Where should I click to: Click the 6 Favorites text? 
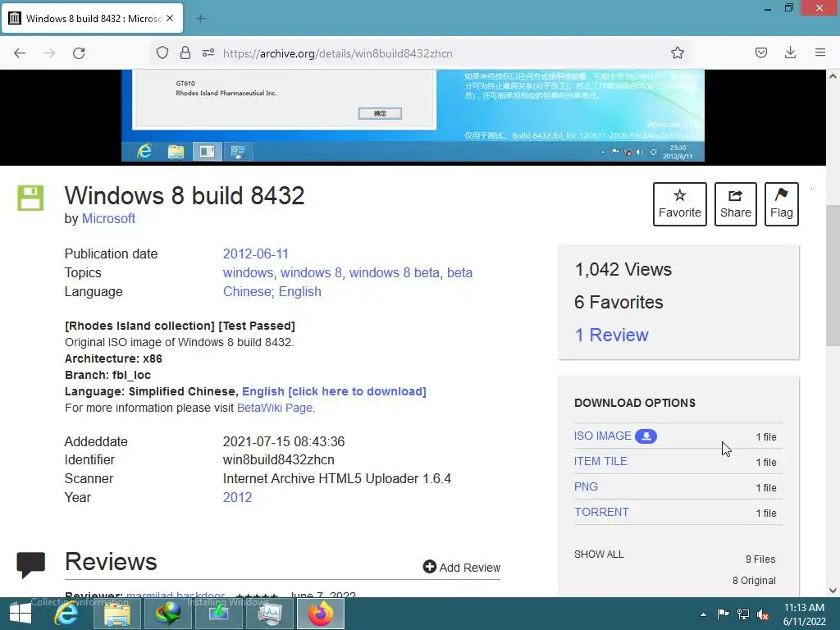pos(619,302)
